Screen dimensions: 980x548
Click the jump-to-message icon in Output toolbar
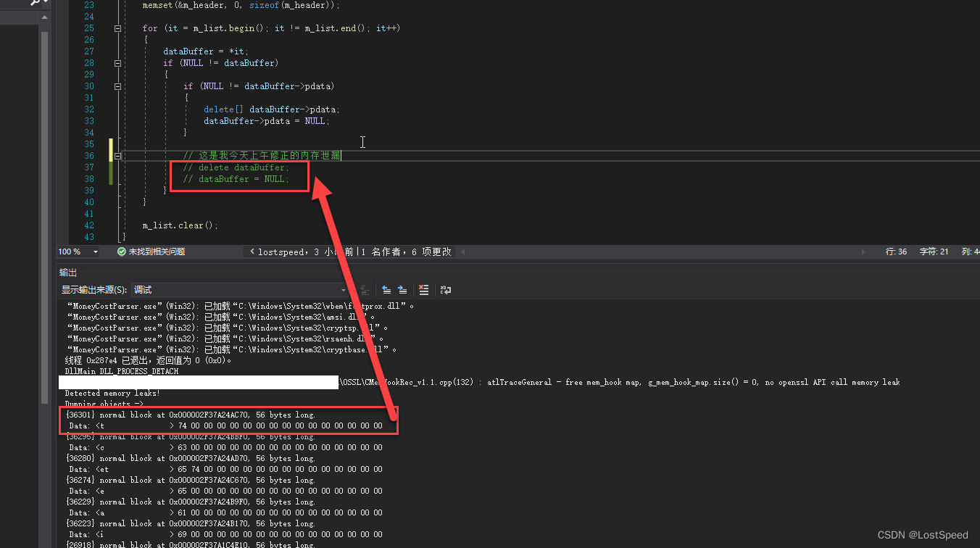364,289
